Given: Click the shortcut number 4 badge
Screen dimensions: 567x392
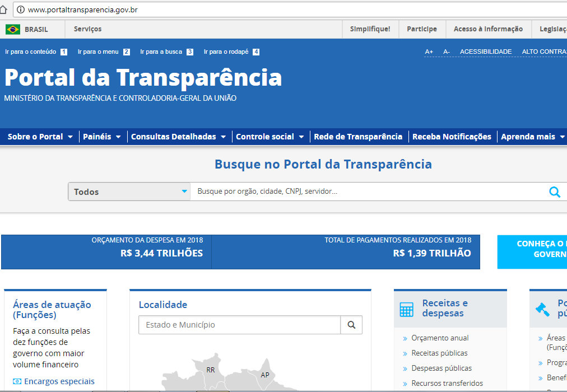Looking at the screenshot, I should (256, 52).
